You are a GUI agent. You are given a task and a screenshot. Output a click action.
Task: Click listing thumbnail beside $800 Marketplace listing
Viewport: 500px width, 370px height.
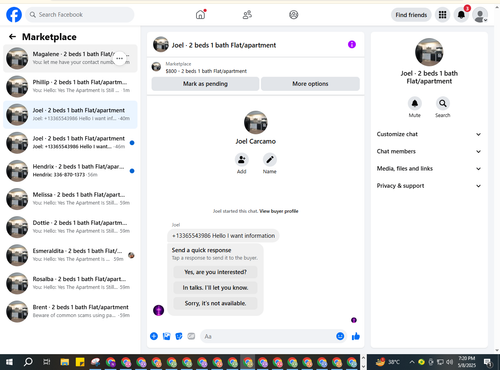coord(156,67)
